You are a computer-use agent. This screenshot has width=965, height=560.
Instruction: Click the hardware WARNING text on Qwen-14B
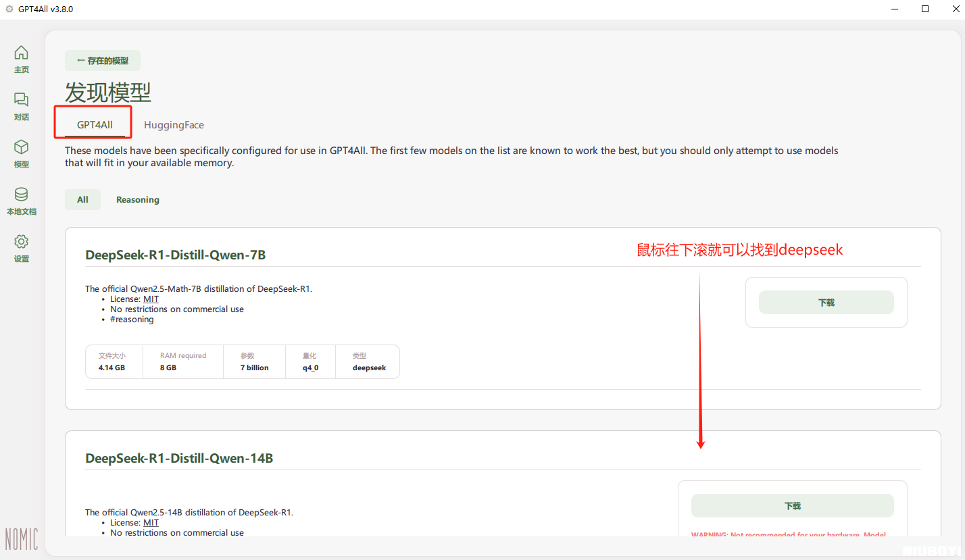[788, 534]
